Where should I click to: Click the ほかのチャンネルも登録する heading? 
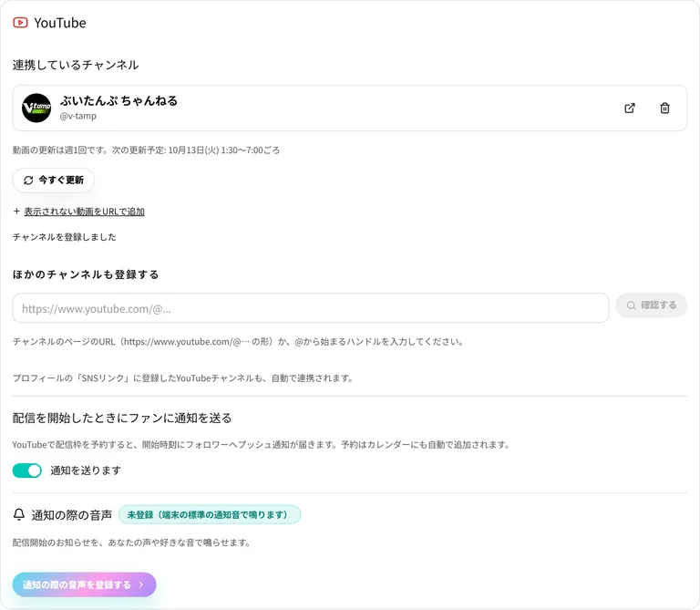[x=86, y=274]
